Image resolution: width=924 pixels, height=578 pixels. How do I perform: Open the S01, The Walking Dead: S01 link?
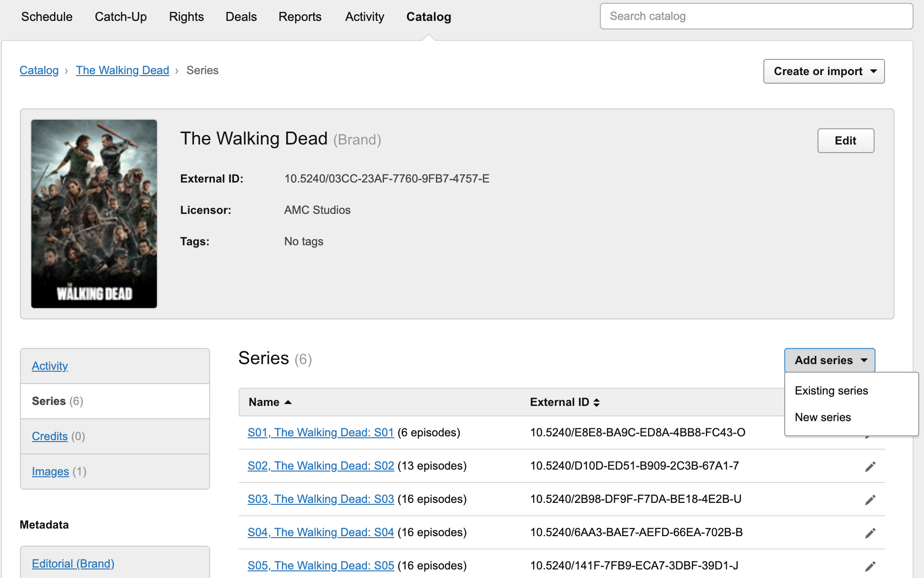[x=320, y=433]
